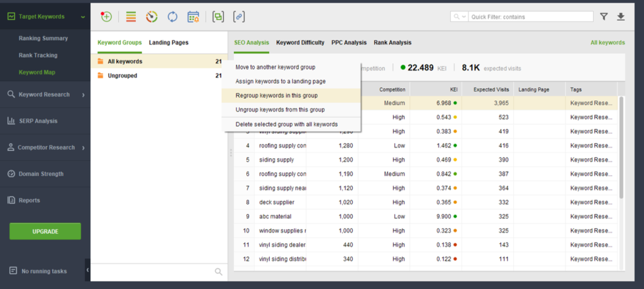The height and width of the screenshot is (289, 644).
Task: Click the blue refresh arrows icon
Action: coord(172,16)
